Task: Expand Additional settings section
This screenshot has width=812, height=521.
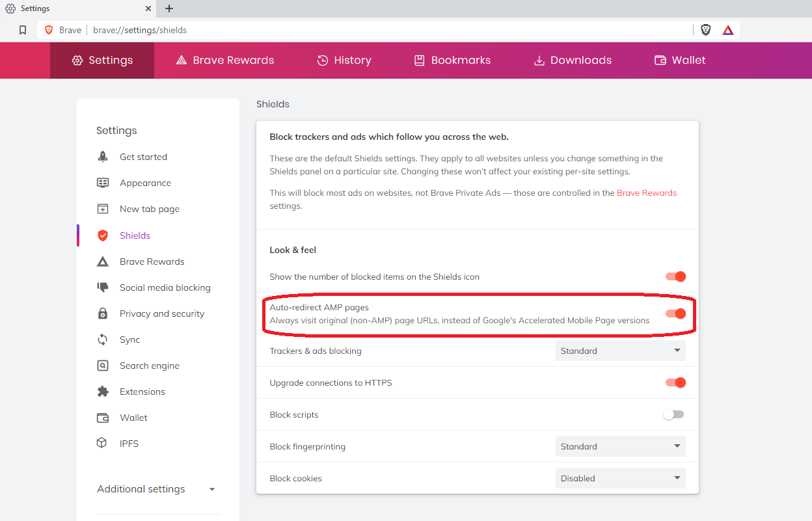Action: tap(156, 489)
